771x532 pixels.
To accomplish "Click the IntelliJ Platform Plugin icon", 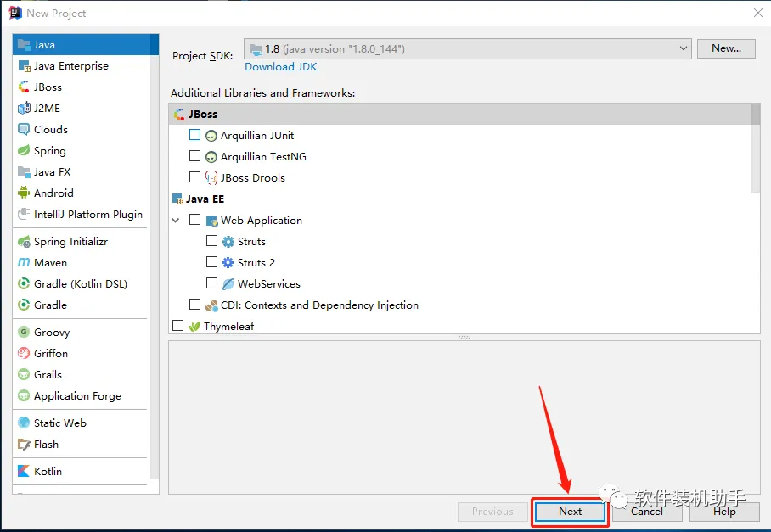I will 24,214.
